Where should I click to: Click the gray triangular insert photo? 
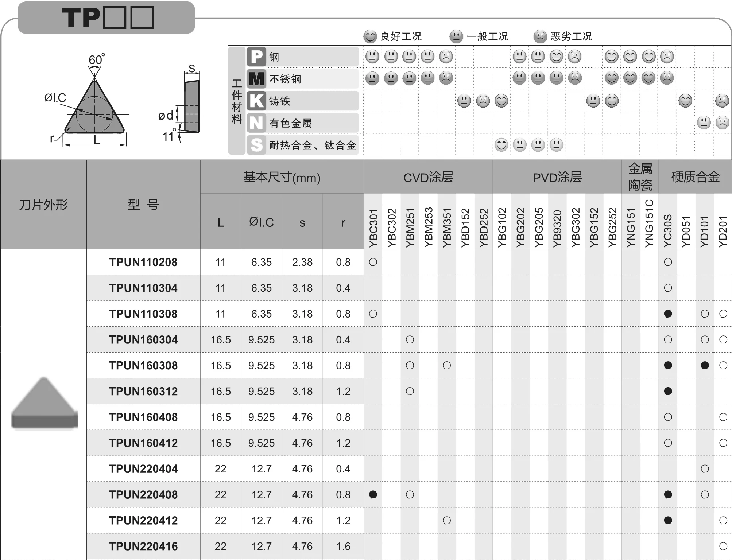pos(44,403)
